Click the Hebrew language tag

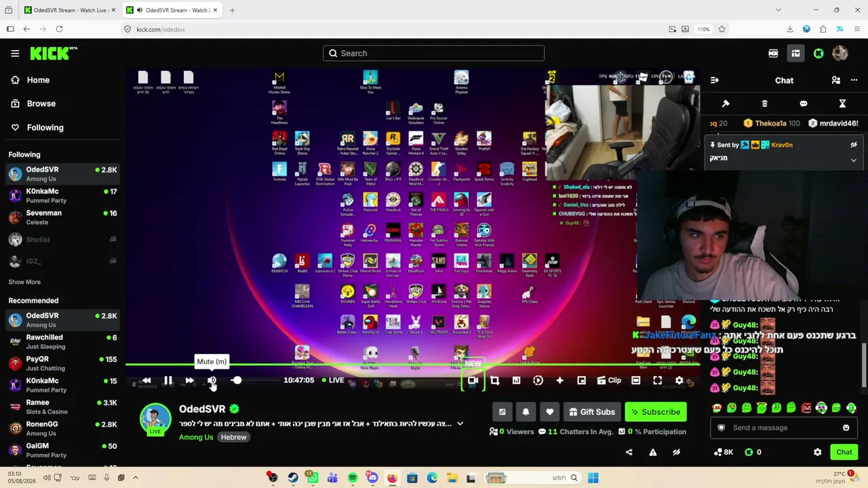tap(233, 437)
